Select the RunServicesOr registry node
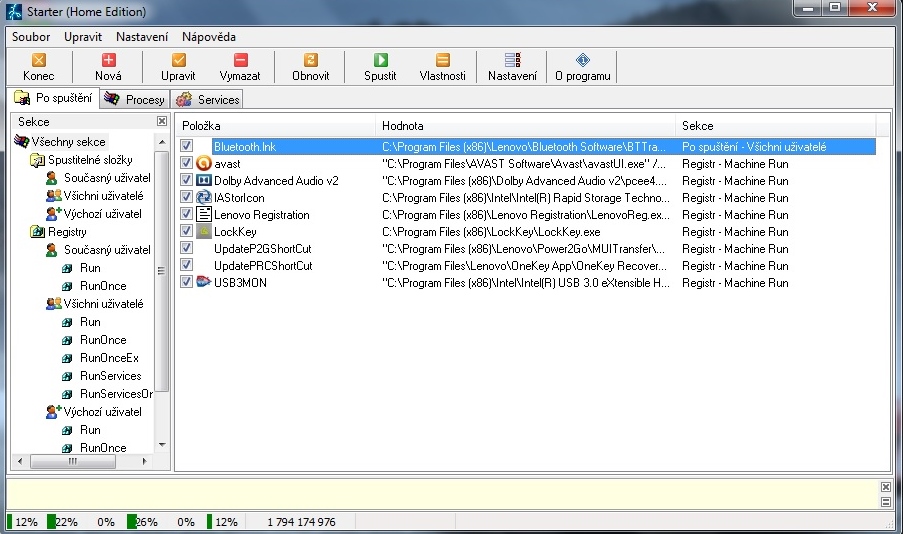Viewport: 903px width, 534px height. click(x=116, y=393)
